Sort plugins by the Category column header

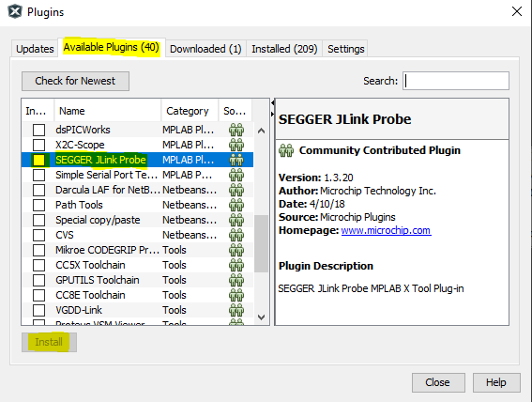pos(190,111)
